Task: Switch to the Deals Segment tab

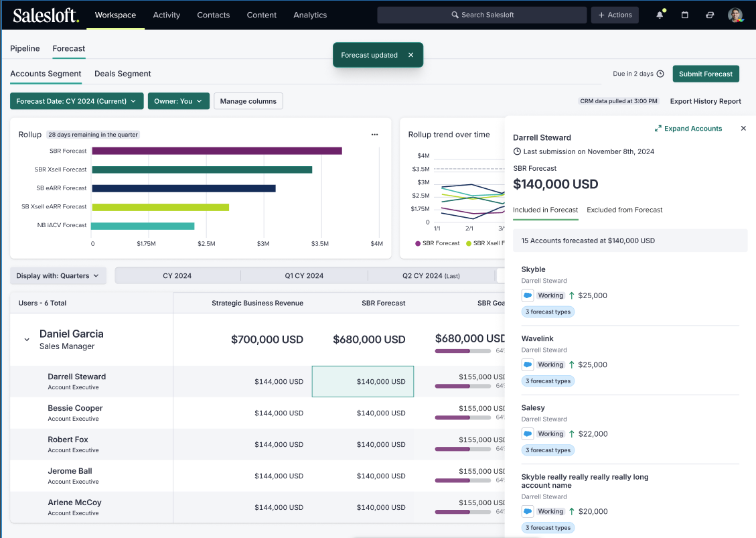Action: tap(123, 73)
